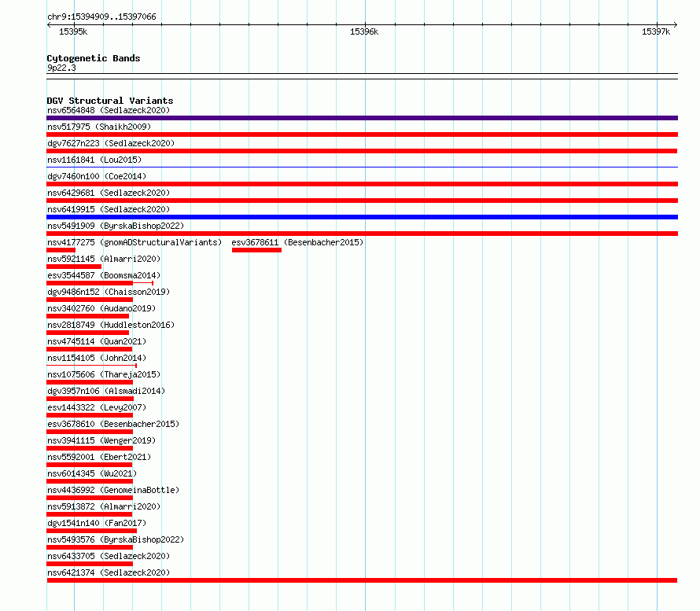Open nsv6429681 (Sedlazeck2020) variant label
Image resolution: width=700 pixels, height=611 pixels.
[x=109, y=193]
